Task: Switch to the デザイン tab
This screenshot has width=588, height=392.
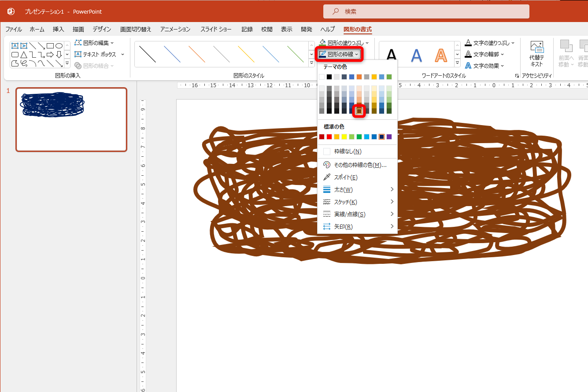Action: tap(102, 30)
